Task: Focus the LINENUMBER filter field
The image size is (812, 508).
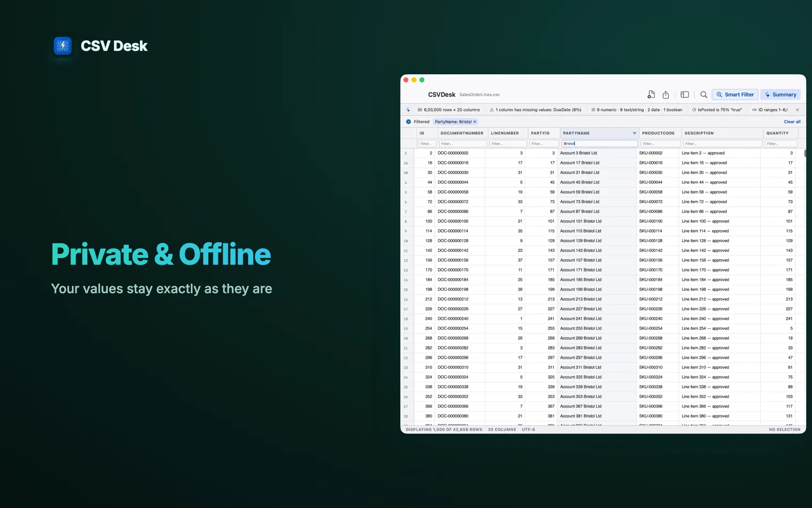Action: 507,143
